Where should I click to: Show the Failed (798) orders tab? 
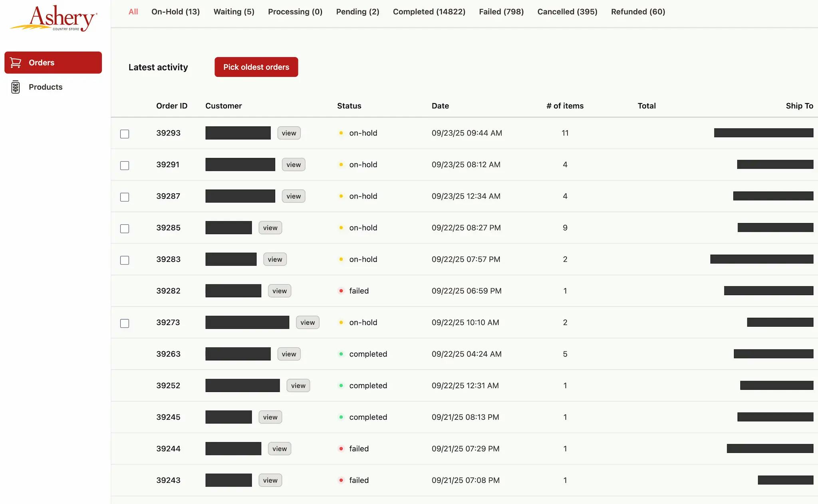(x=501, y=12)
